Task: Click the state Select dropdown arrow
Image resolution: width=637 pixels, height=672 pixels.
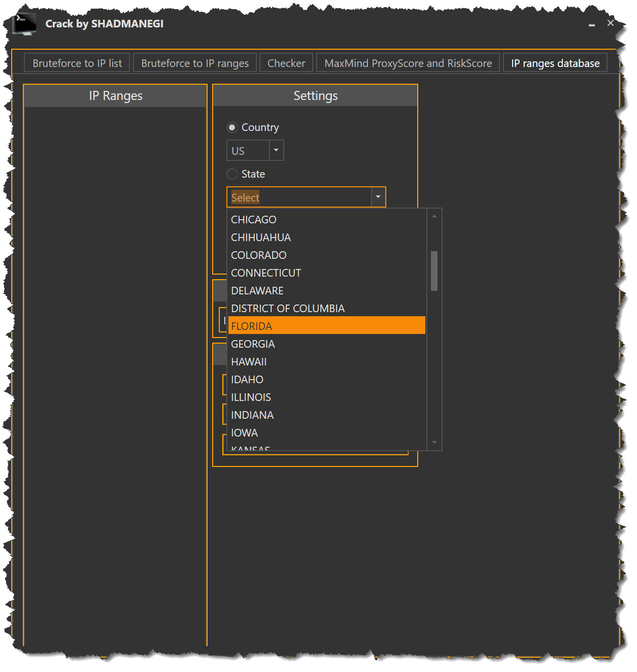Action: click(x=378, y=197)
